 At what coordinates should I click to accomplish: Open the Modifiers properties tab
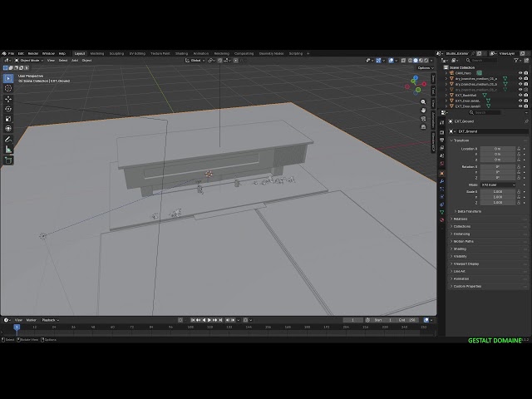[x=441, y=181]
